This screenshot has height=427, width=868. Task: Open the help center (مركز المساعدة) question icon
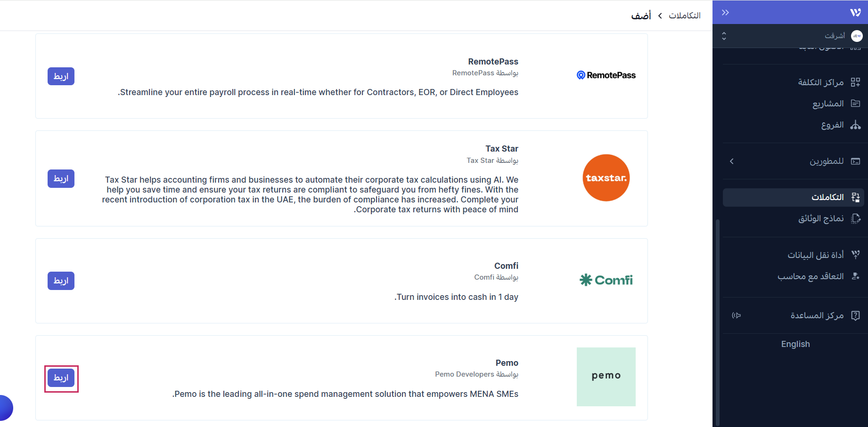(x=855, y=315)
